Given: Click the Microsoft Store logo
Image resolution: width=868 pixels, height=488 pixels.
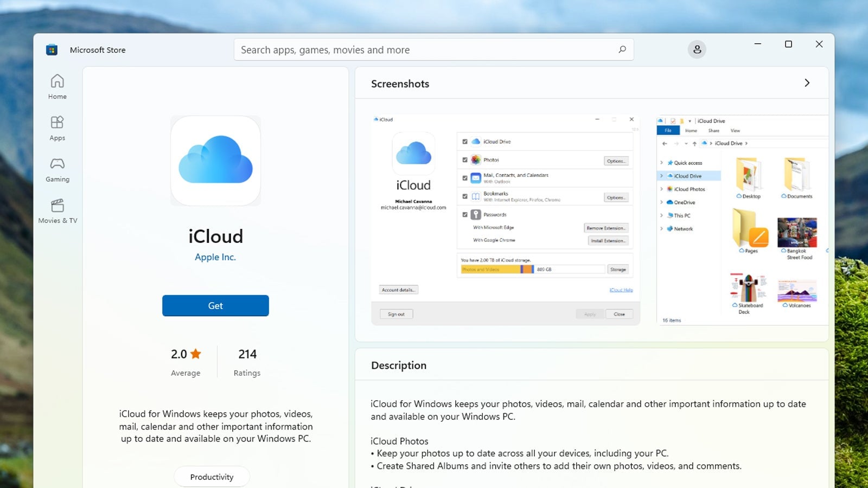Looking at the screenshot, I should click(x=52, y=49).
